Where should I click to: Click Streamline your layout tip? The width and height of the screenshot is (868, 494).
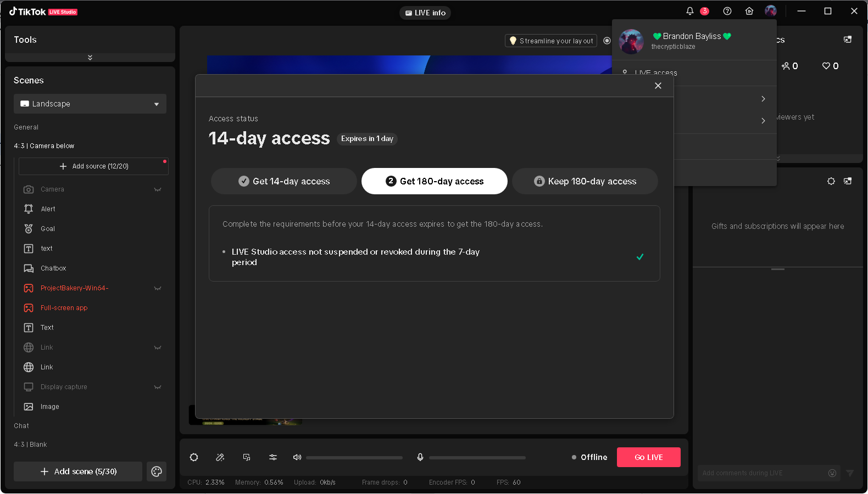[551, 41]
